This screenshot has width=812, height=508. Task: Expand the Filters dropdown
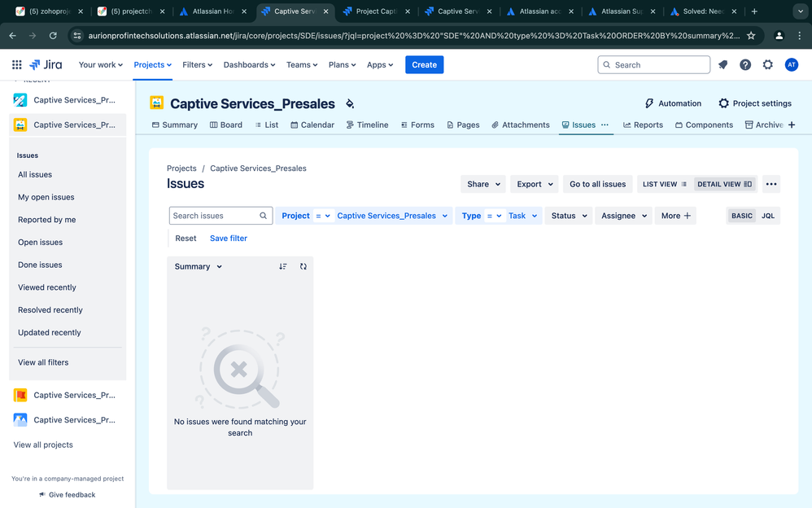tap(197, 65)
